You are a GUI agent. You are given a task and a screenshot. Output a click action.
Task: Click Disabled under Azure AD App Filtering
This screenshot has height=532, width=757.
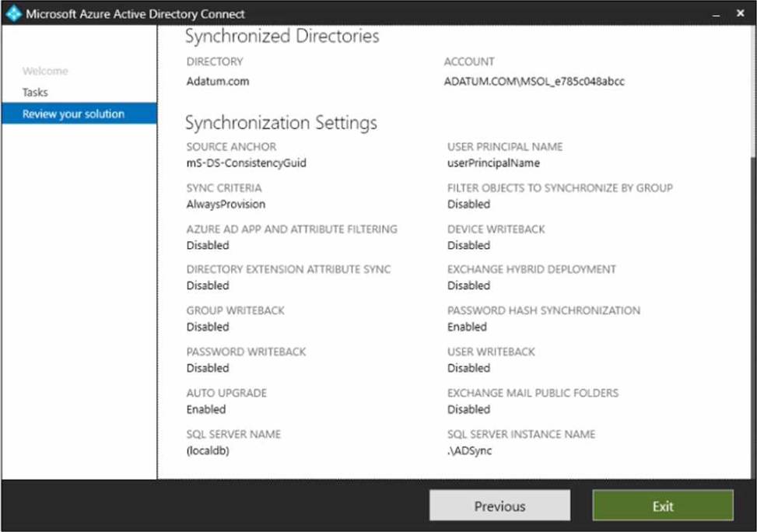[x=208, y=245]
